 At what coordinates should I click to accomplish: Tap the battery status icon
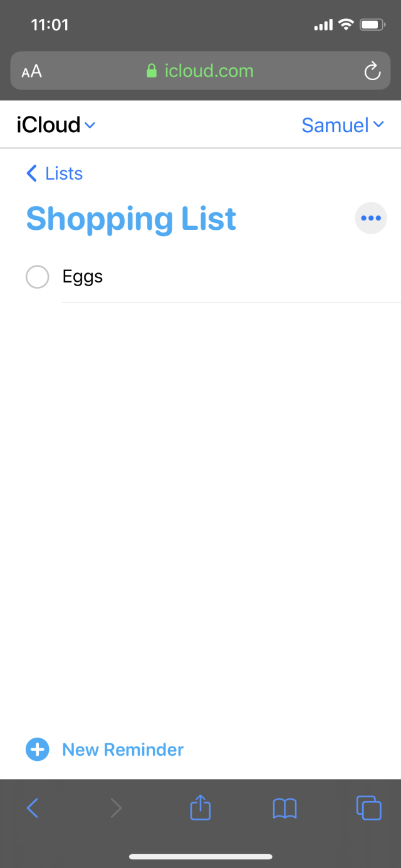pyautogui.click(x=372, y=25)
